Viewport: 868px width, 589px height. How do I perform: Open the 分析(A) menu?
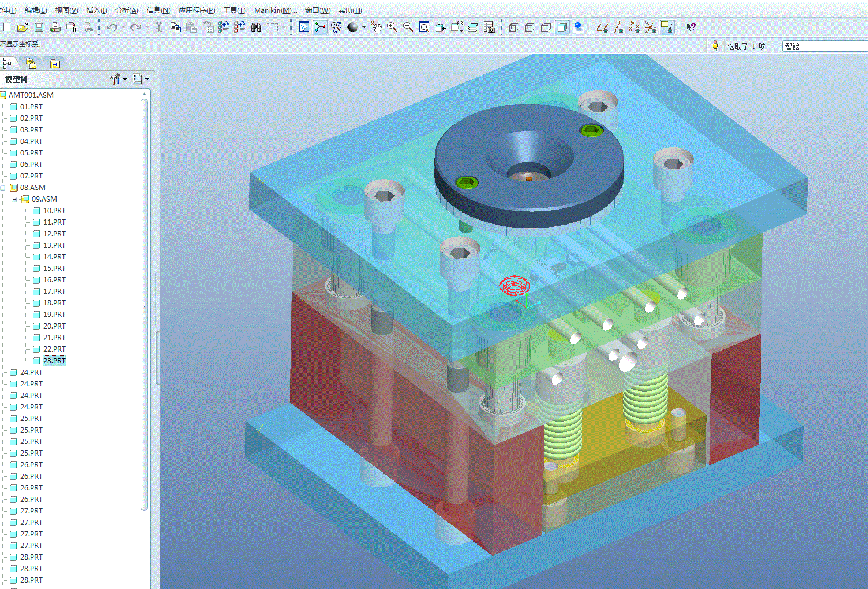point(126,10)
